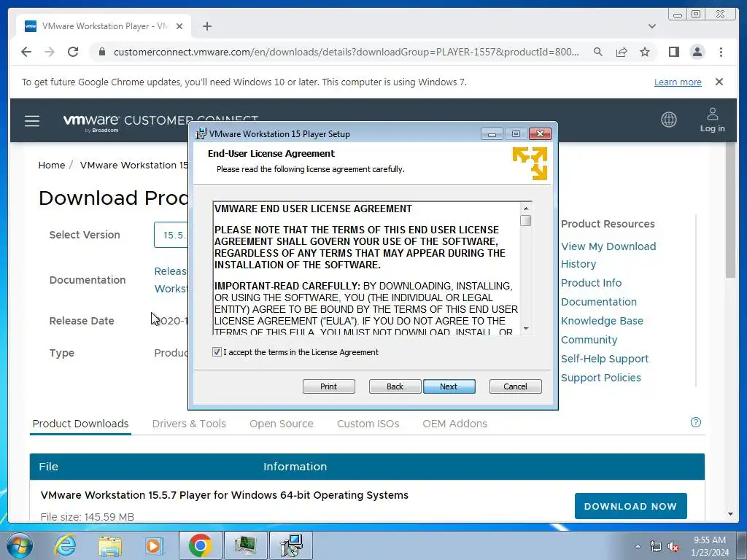Click the help question mark icon
This screenshot has height=560, width=747.
(695, 422)
